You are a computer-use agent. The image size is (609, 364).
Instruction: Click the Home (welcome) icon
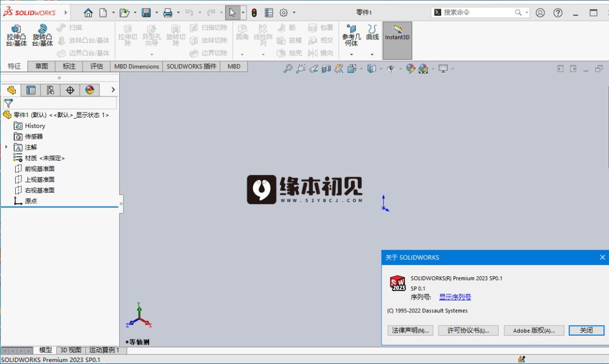coord(88,13)
